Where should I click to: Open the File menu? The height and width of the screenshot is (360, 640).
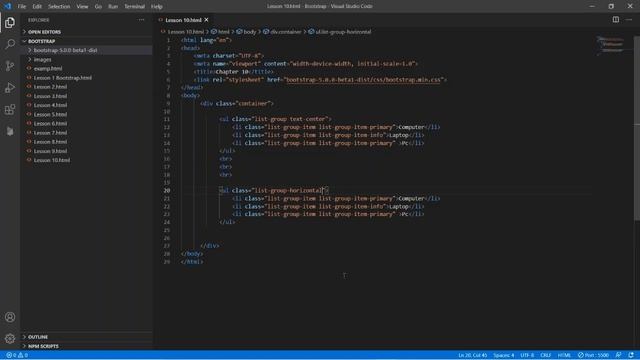coord(22,7)
